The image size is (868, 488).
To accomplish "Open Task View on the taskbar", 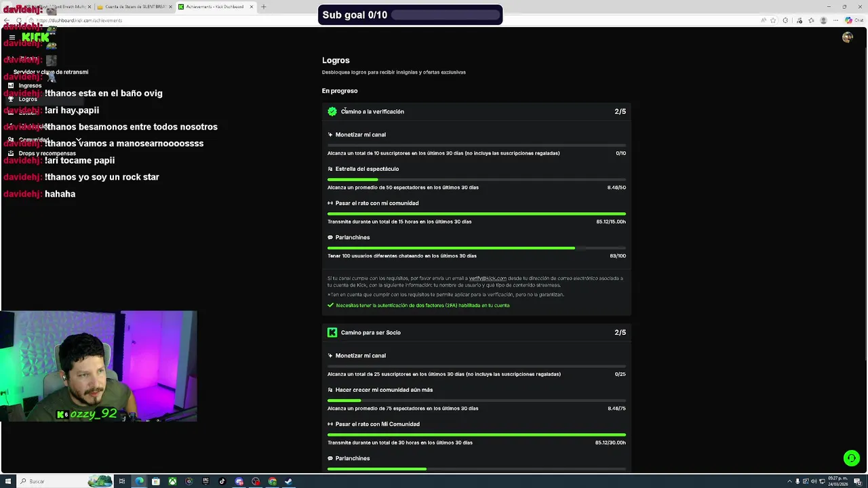I will pyautogui.click(x=122, y=481).
